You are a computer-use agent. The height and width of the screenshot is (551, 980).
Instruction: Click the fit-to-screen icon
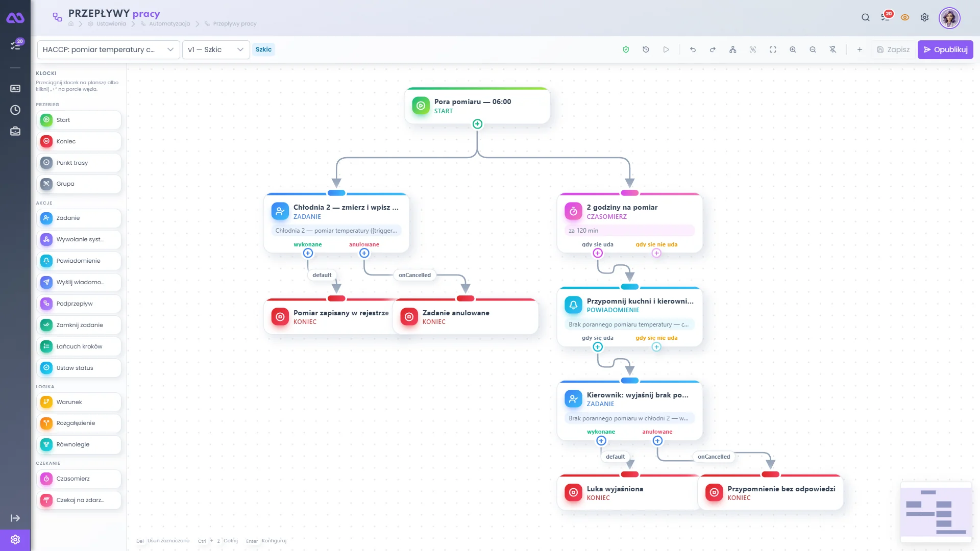click(773, 49)
